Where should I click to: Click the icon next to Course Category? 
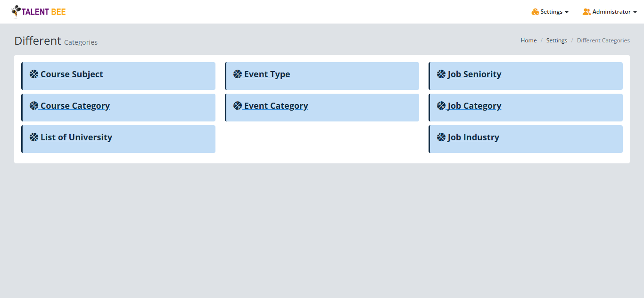33,105
